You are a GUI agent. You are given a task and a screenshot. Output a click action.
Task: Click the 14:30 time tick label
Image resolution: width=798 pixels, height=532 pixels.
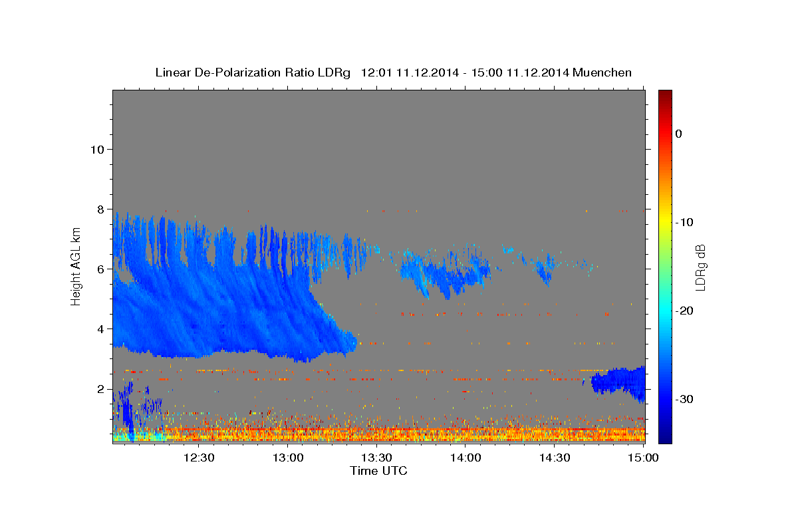(554, 458)
